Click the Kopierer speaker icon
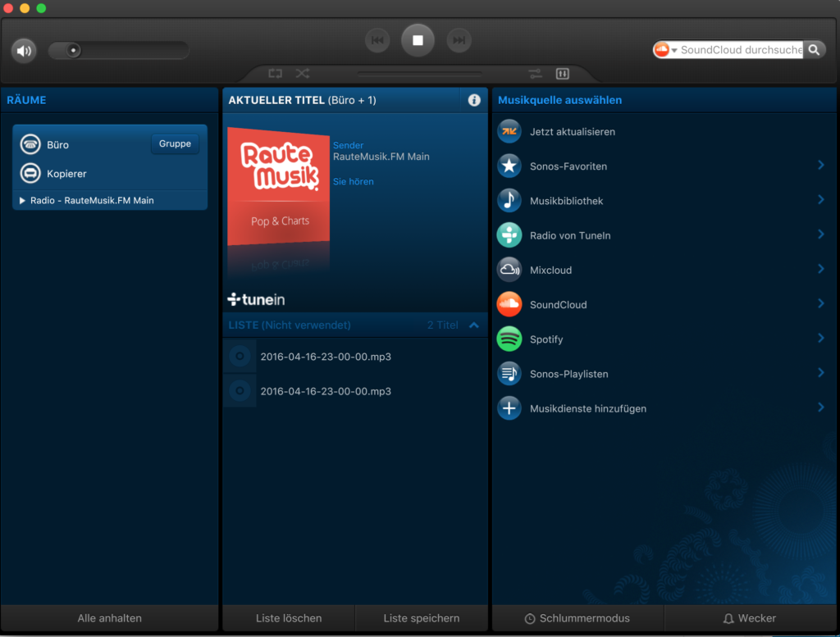 [30, 173]
